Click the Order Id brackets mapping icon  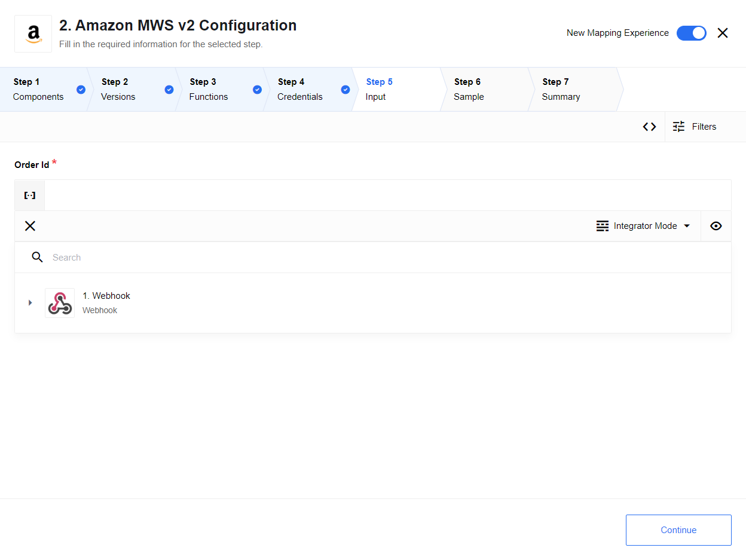click(30, 195)
